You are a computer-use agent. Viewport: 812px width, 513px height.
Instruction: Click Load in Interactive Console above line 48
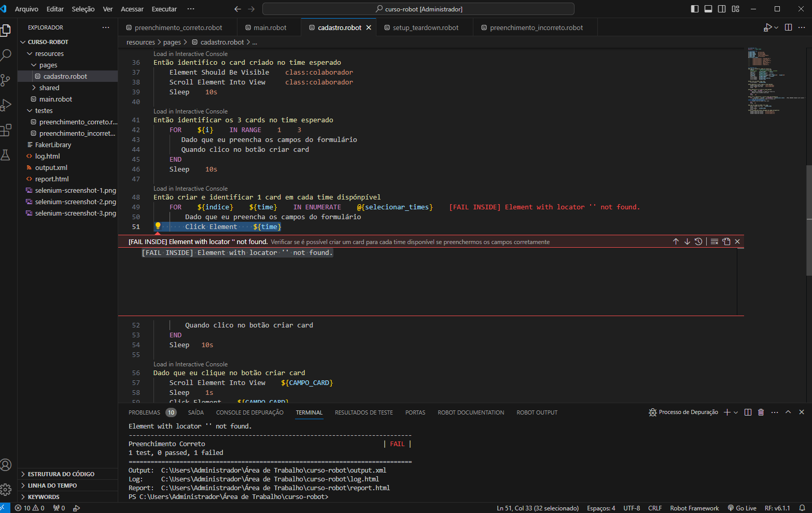click(x=190, y=189)
